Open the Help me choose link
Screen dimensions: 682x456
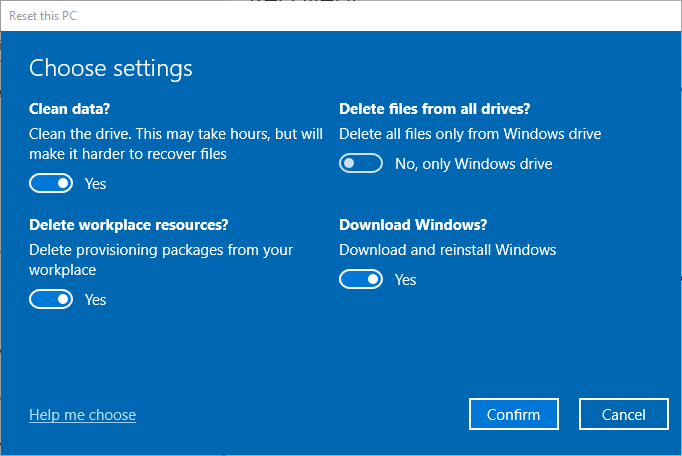pos(82,415)
